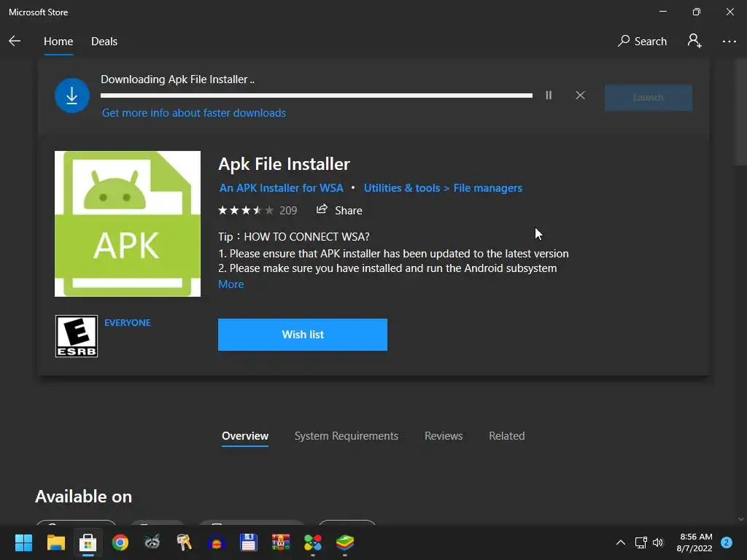Click the network icon in the system tray

[640, 542]
